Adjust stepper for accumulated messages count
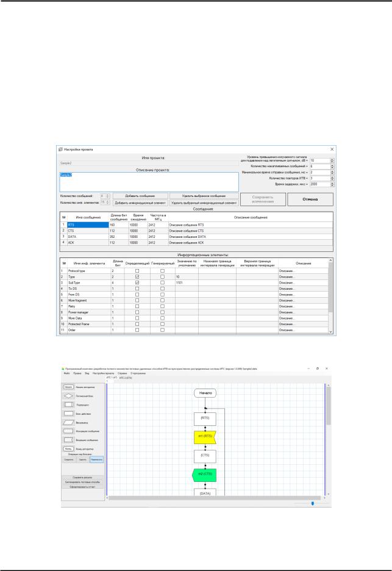 (332, 167)
